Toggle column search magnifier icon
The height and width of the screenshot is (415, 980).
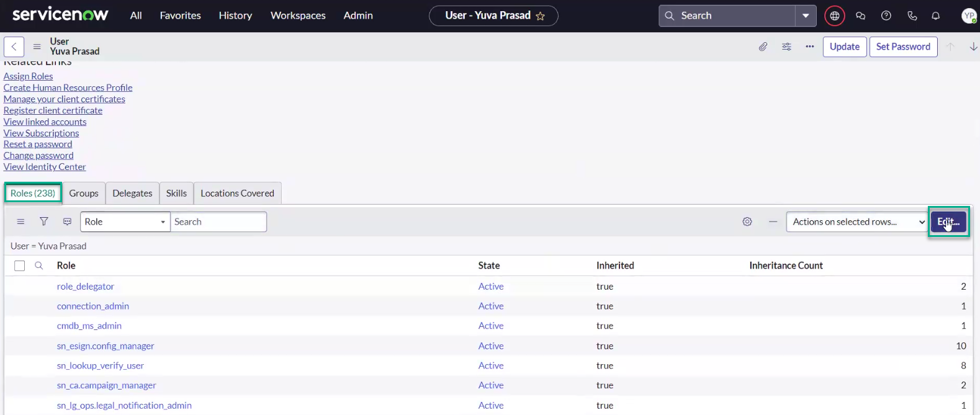pyautogui.click(x=38, y=266)
